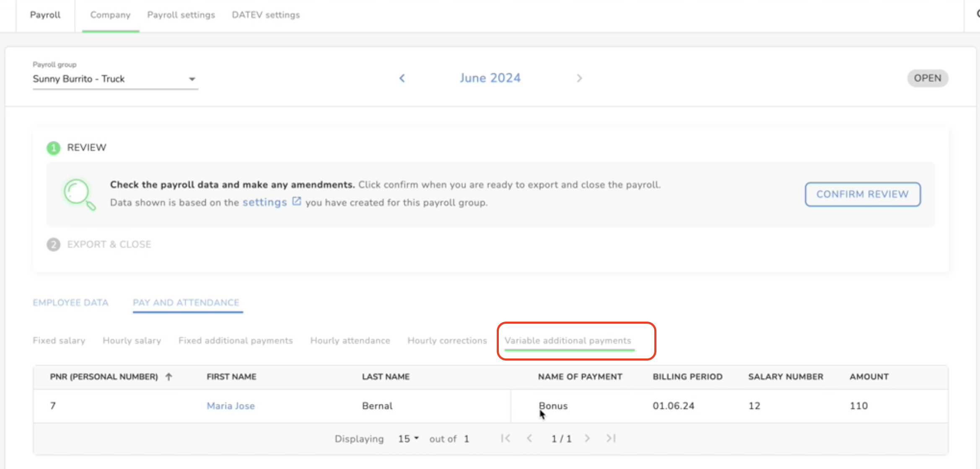980x469 pixels.
Task: Go to next month using right chevron
Action: click(579, 78)
